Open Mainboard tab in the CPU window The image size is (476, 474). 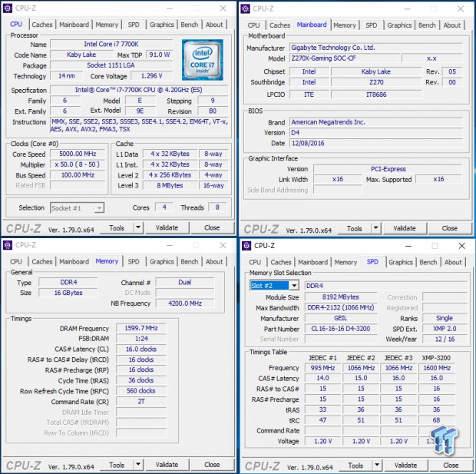click(x=74, y=25)
